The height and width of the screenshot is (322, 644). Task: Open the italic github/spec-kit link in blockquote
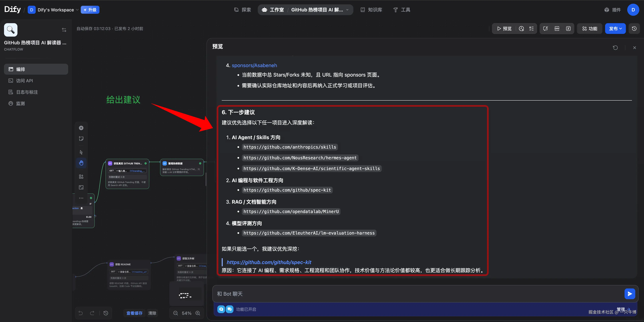pos(269,262)
